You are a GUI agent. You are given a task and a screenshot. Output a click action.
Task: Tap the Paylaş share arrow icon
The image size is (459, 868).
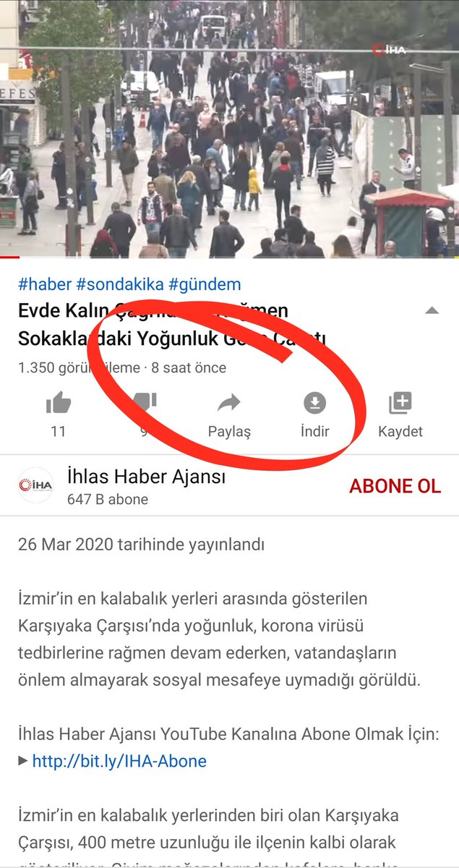point(229,403)
